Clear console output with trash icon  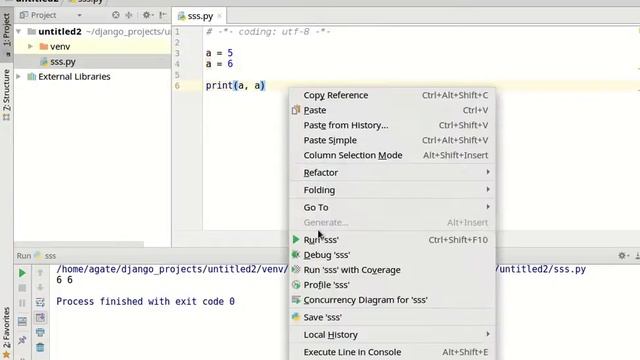point(40,347)
